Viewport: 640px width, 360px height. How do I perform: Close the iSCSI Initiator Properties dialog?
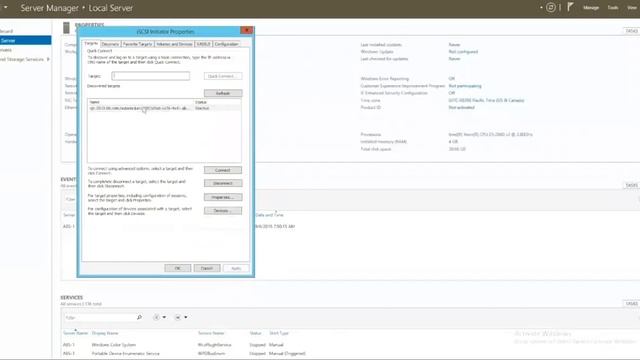coord(247,30)
